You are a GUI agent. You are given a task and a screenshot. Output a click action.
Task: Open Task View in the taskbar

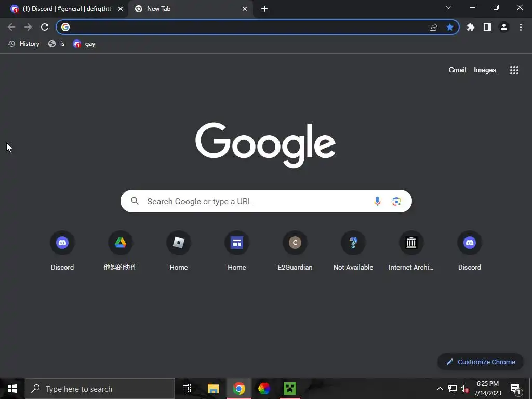[187, 389]
